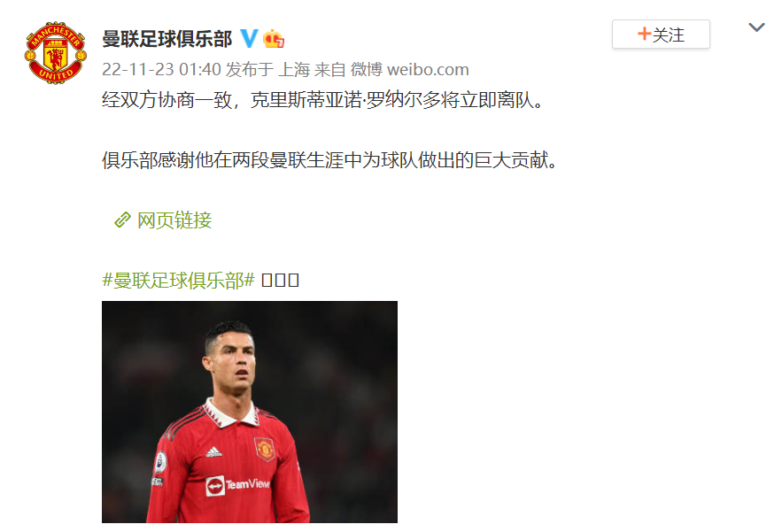Enlarge the Ronaldo photo thumbnail
The width and height of the screenshot is (782, 532).
[250, 412]
